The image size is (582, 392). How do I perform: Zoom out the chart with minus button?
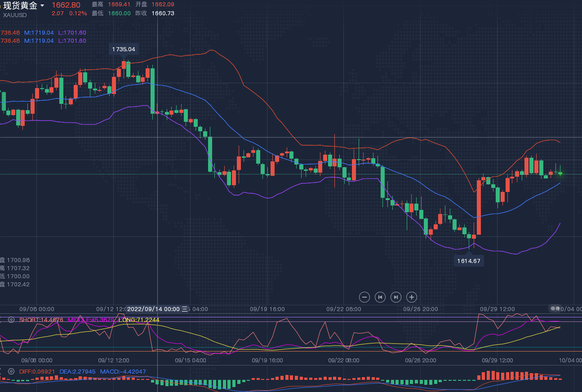(365, 297)
